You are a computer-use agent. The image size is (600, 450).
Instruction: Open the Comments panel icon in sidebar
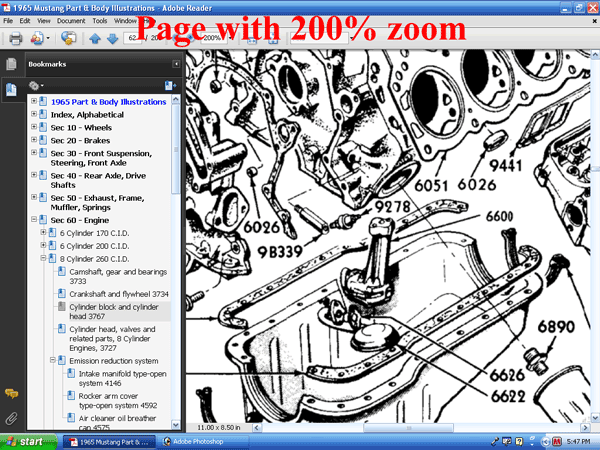click(x=11, y=393)
